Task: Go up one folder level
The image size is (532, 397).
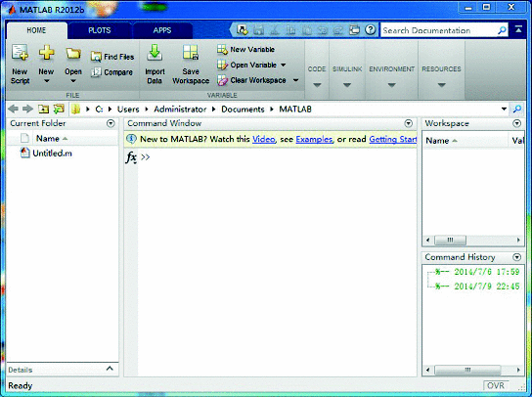Action: point(43,109)
